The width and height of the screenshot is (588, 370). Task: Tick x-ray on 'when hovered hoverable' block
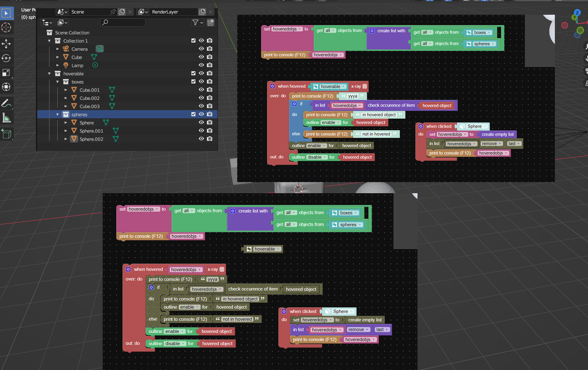click(x=365, y=86)
